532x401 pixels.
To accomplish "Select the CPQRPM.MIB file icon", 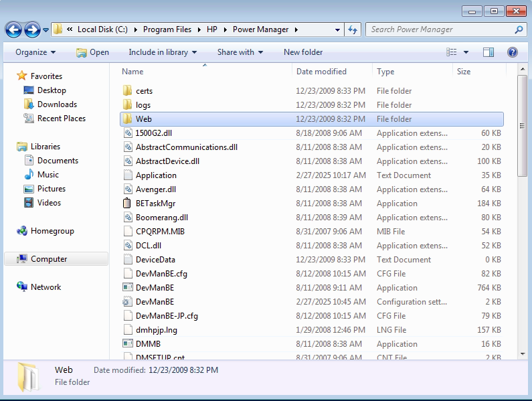I will (x=128, y=231).
